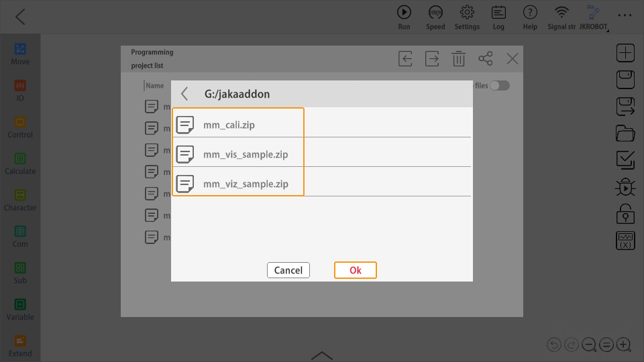Open the Character command category
Image resolution: width=644 pixels, height=362 pixels.
tap(20, 200)
